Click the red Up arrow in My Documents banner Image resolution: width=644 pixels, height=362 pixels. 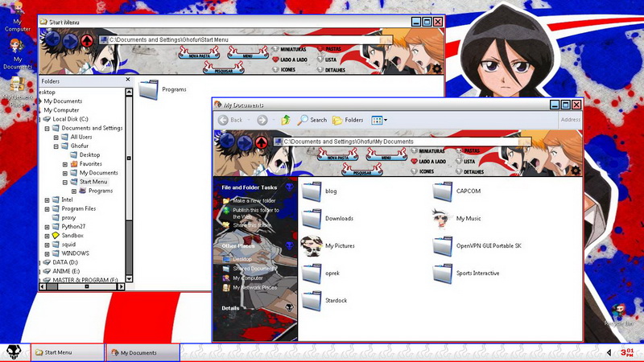tap(261, 142)
